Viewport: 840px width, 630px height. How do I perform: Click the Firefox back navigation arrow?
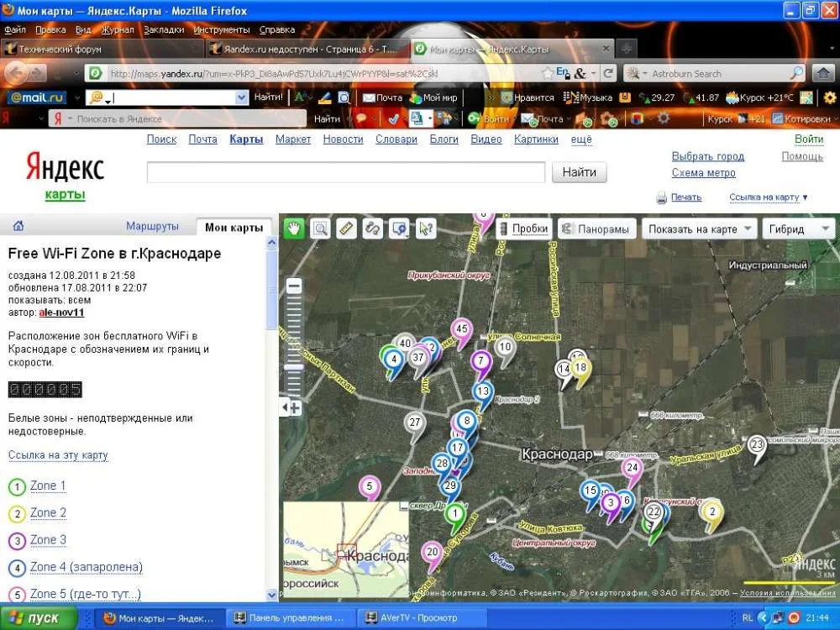click(x=17, y=73)
